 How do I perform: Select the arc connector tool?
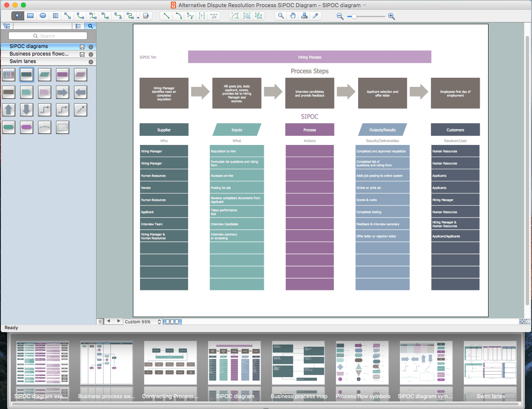tap(80, 16)
